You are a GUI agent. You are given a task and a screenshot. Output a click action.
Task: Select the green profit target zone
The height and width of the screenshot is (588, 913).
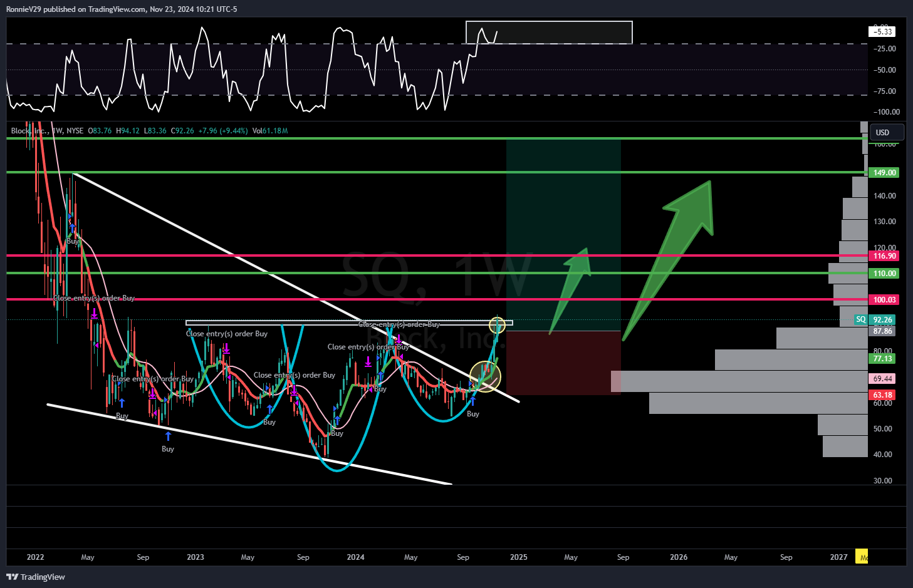pyautogui.click(x=563, y=235)
